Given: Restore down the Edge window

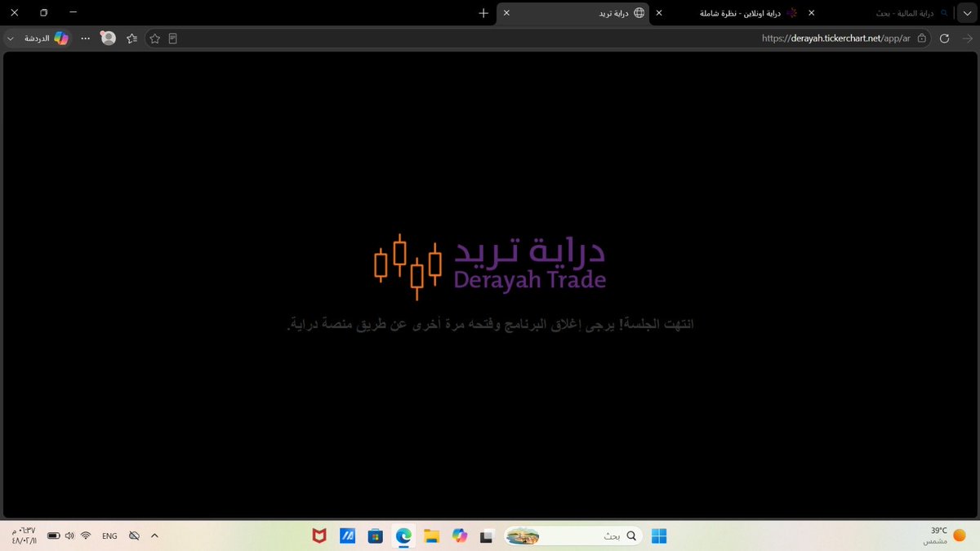Looking at the screenshot, I should (44, 13).
